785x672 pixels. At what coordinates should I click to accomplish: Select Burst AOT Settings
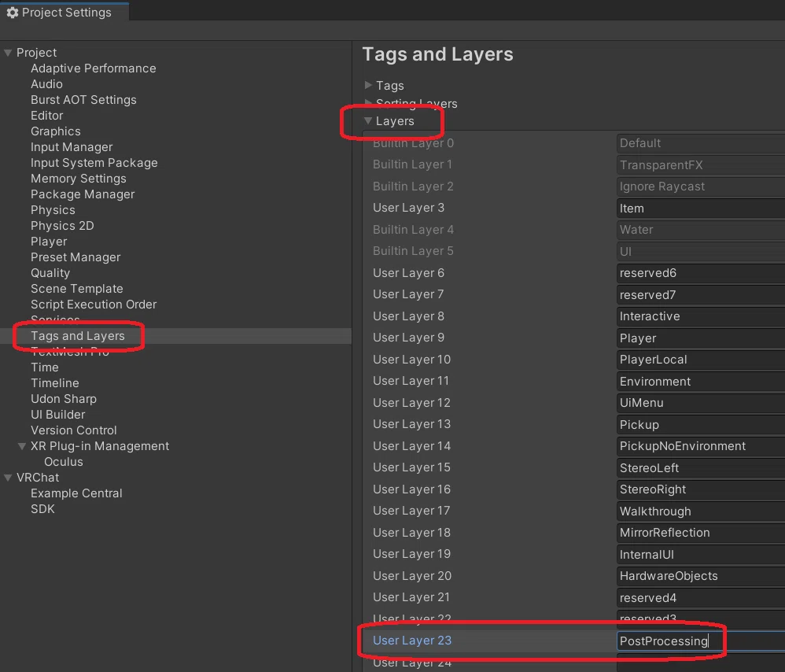click(x=83, y=100)
